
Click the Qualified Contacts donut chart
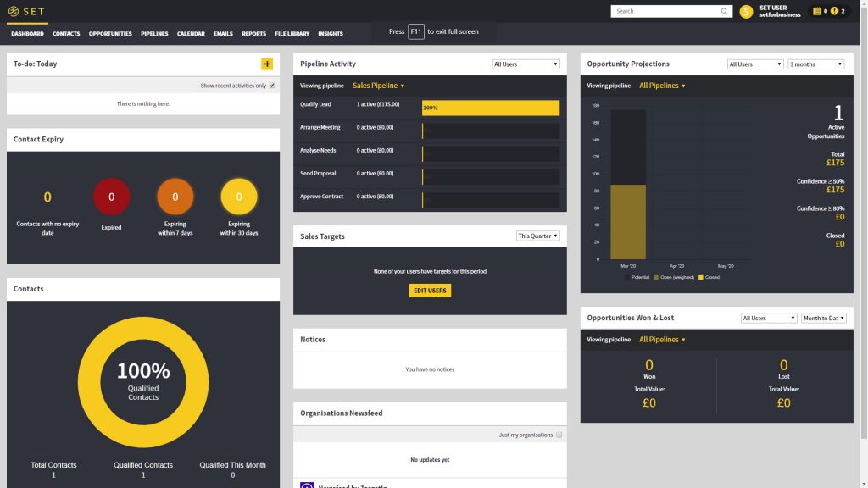[x=143, y=382]
